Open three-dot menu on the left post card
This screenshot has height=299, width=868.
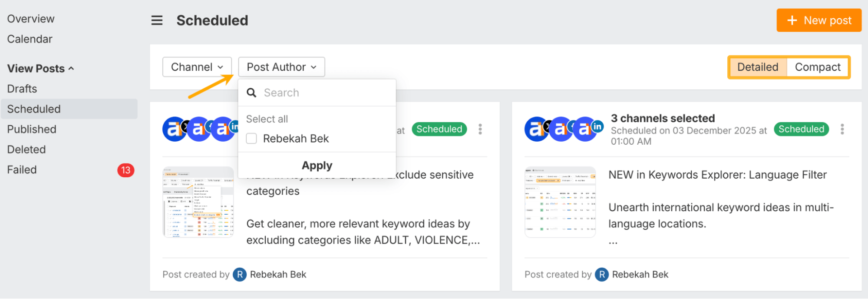(480, 129)
